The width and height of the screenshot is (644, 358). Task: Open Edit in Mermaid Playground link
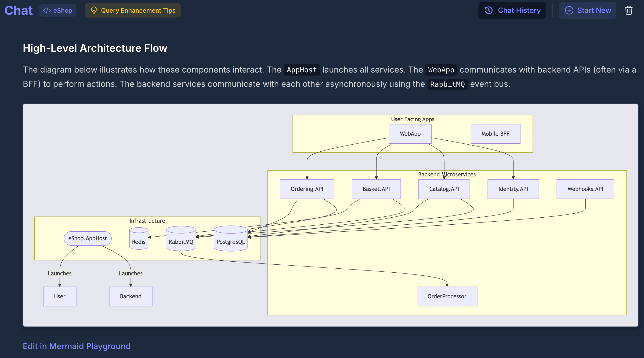(x=76, y=346)
